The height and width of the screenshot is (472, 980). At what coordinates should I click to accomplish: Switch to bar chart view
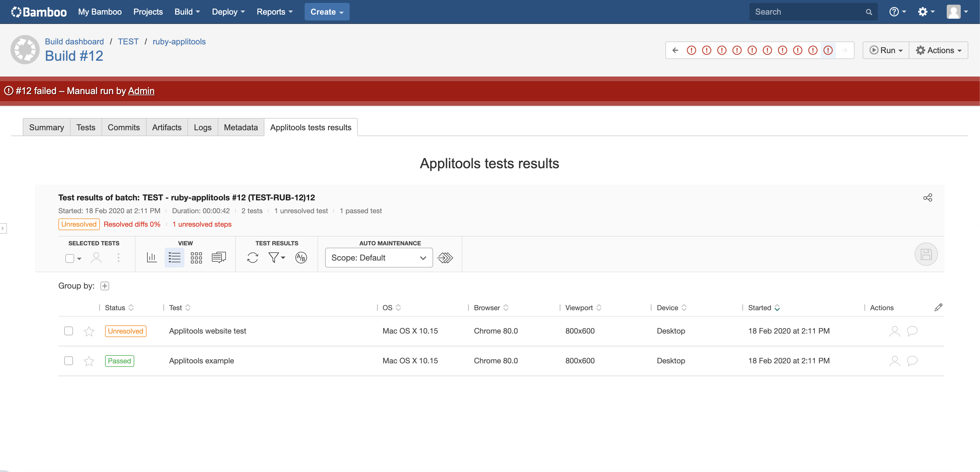[151, 258]
